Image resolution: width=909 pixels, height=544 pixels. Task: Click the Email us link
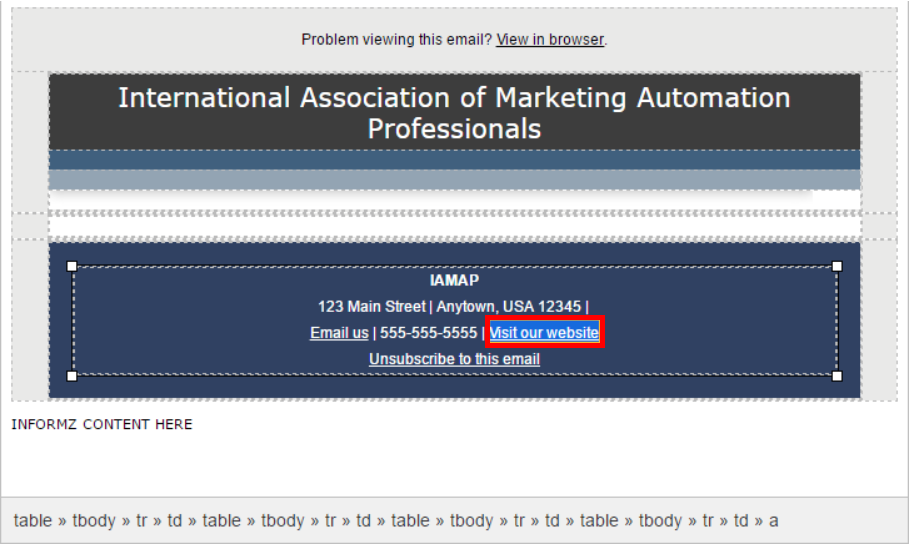pyautogui.click(x=339, y=333)
